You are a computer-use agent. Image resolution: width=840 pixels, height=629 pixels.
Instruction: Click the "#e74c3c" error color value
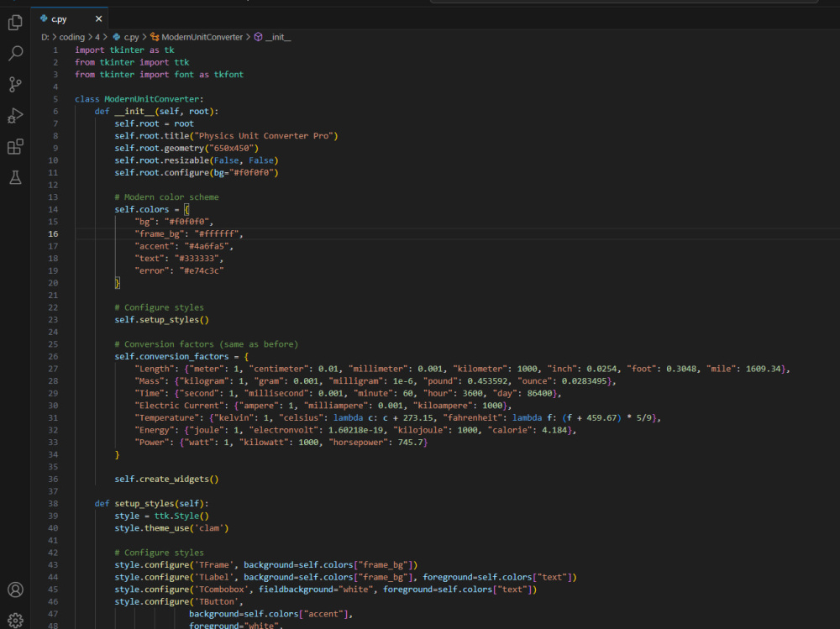[202, 270]
